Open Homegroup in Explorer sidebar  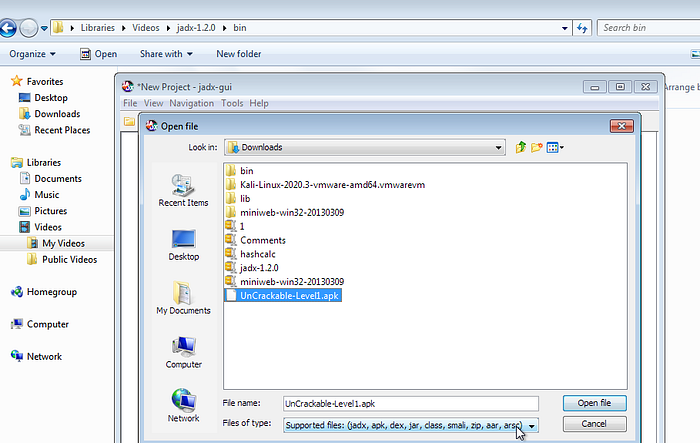(44, 292)
